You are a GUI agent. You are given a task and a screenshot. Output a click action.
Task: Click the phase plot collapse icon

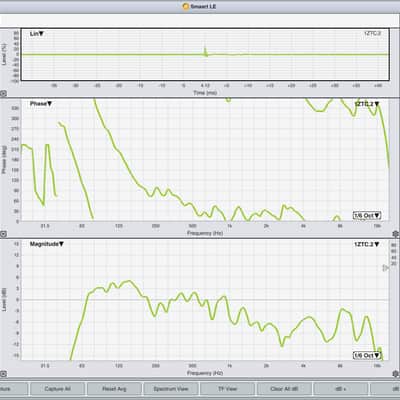point(3,234)
